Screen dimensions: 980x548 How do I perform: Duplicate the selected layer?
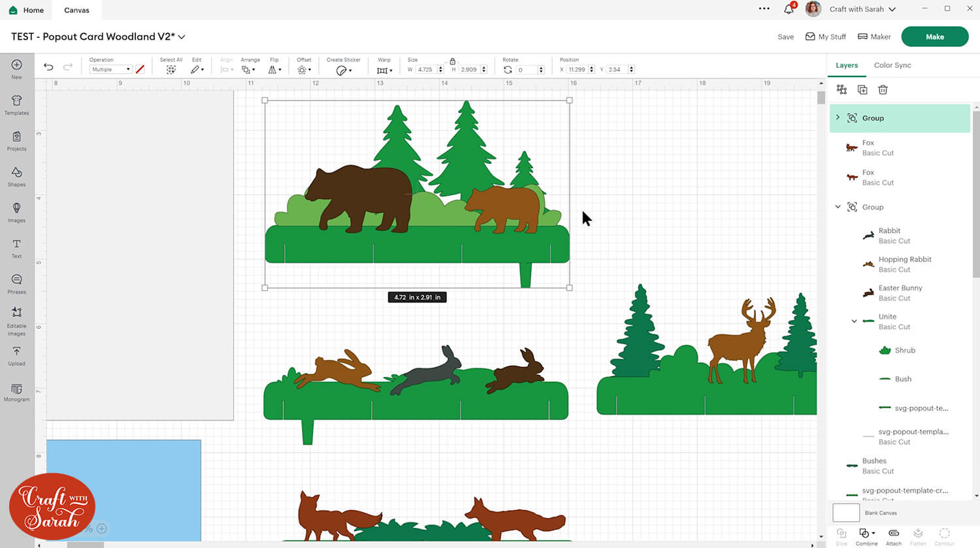coord(862,89)
